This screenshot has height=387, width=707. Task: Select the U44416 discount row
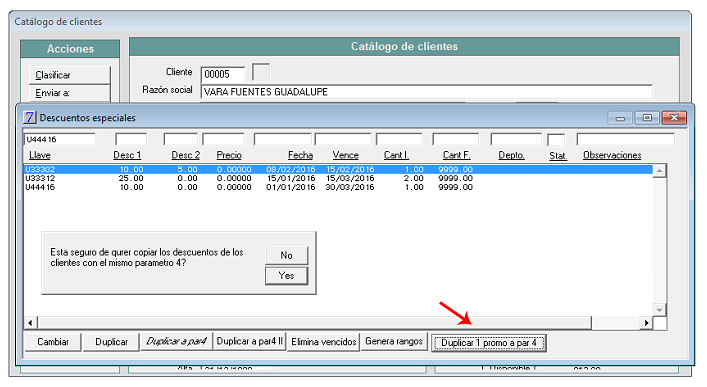(338, 187)
